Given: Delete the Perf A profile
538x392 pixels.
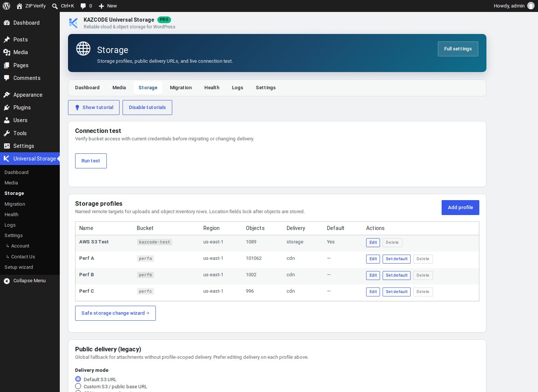Looking at the screenshot, I should point(423,259).
